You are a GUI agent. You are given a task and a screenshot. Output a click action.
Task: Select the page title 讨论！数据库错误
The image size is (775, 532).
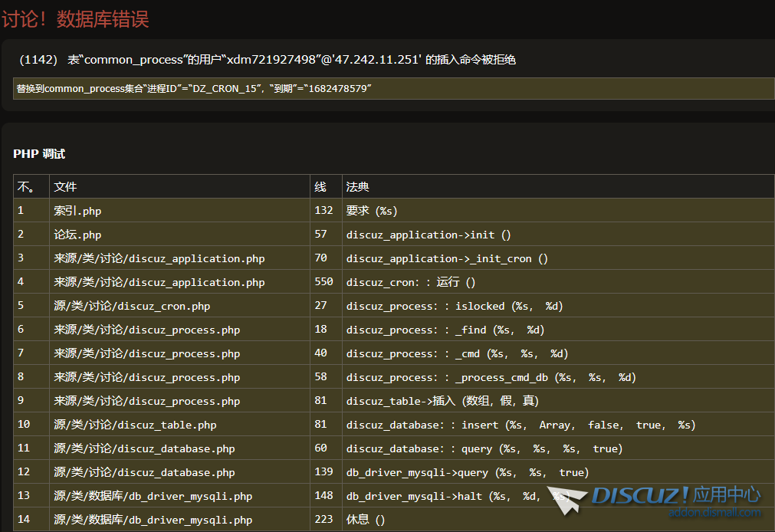coord(78,19)
